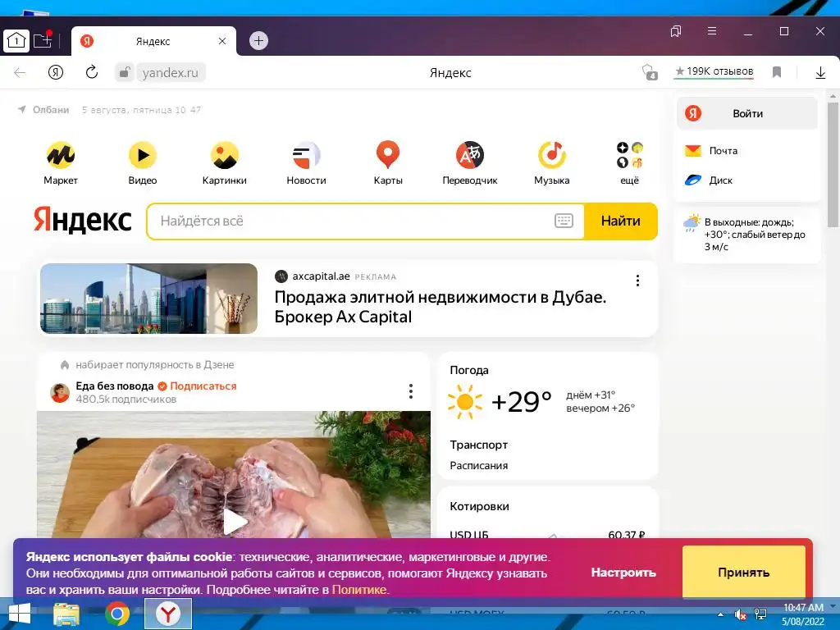
Task: Bookmark this page with the bookmark icon
Action: [x=777, y=72]
